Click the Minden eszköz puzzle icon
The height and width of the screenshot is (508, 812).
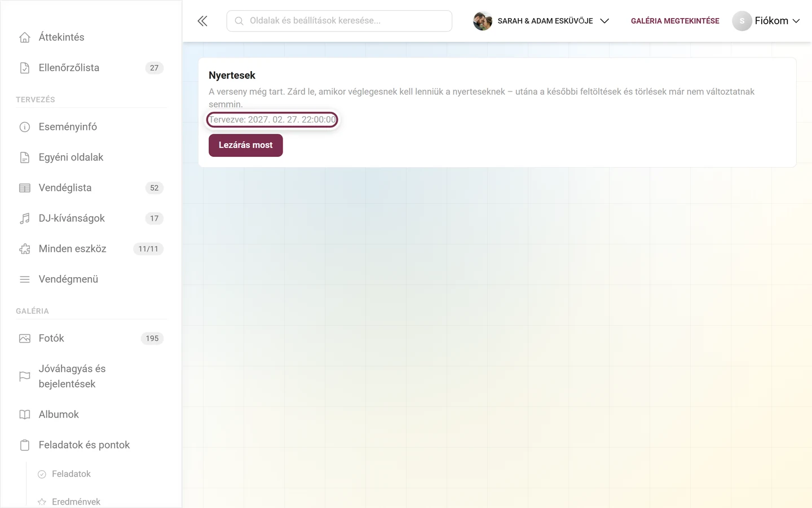pos(25,249)
